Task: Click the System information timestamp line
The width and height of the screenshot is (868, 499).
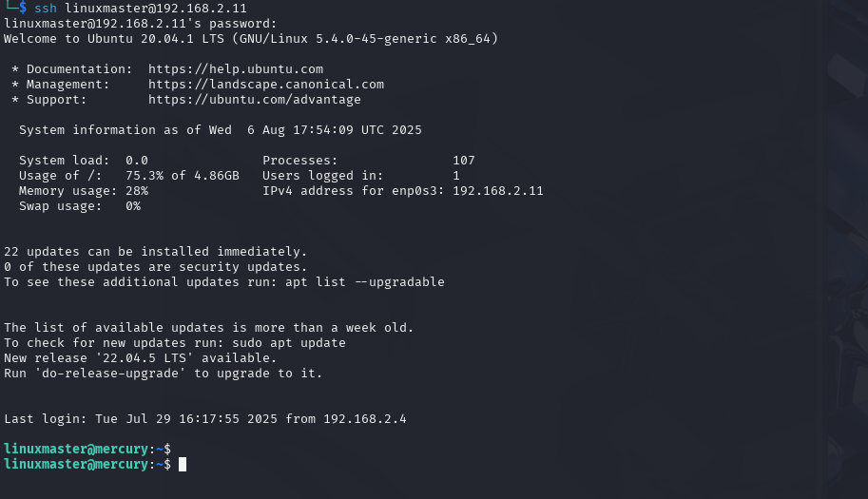Action: coord(221,130)
